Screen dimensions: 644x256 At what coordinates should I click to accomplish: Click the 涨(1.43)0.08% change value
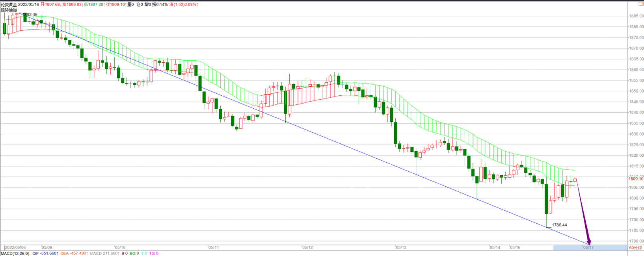(x=184, y=4)
